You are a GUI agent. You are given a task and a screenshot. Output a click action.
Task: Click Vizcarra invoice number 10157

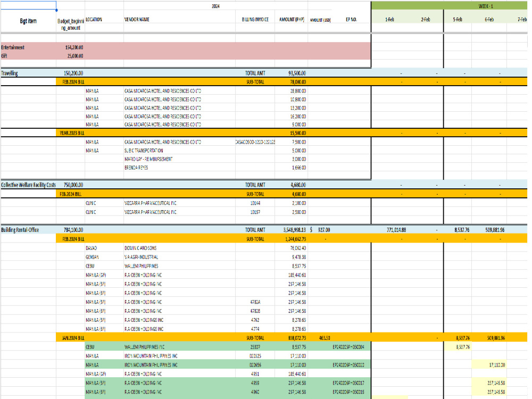pyautogui.click(x=255, y=212)
